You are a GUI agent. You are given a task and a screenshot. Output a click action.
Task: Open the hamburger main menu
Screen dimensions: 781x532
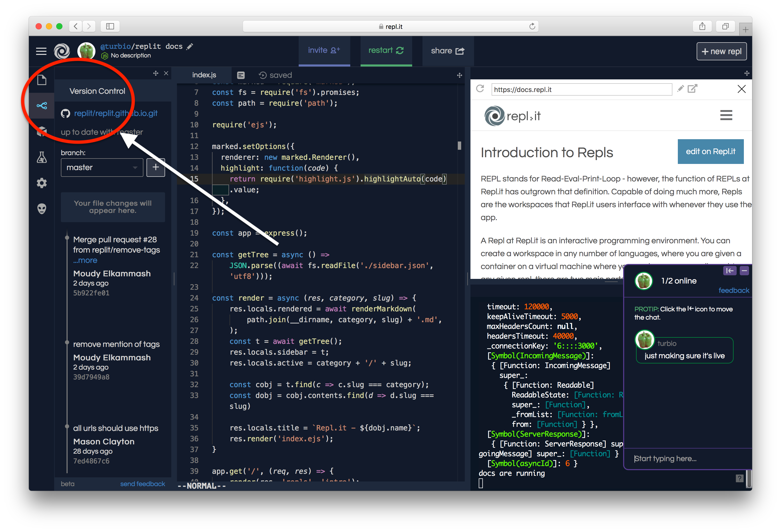click(41, 51)
